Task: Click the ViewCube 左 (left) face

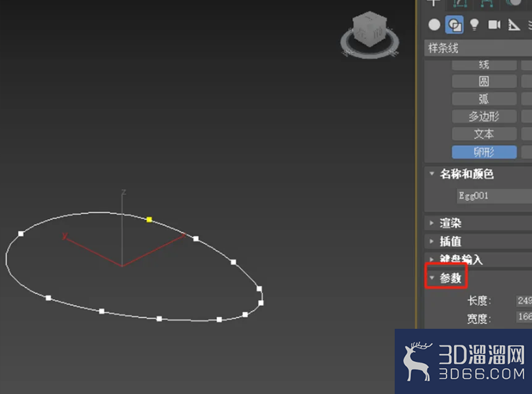Action: (361, 32)
